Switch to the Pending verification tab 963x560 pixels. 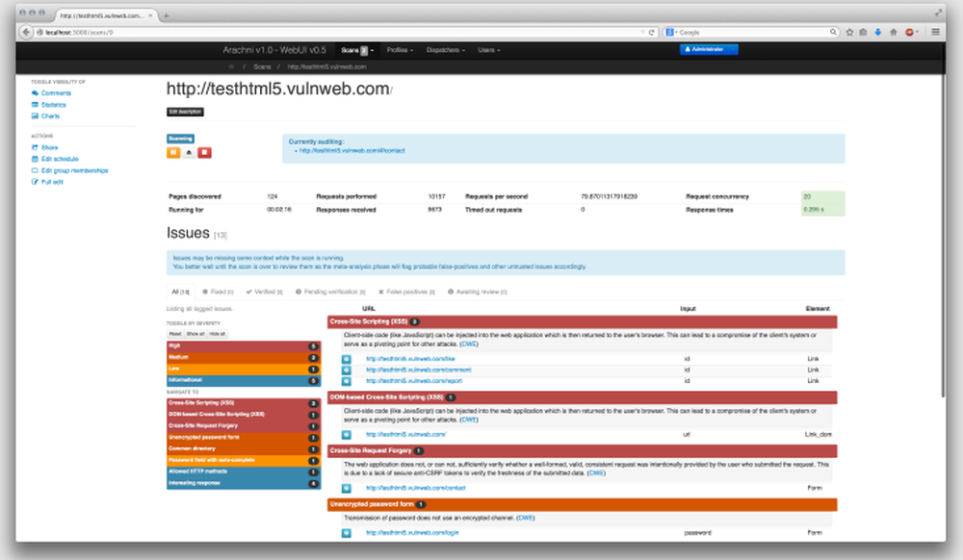pyautogui.click(x=330, y=292)
